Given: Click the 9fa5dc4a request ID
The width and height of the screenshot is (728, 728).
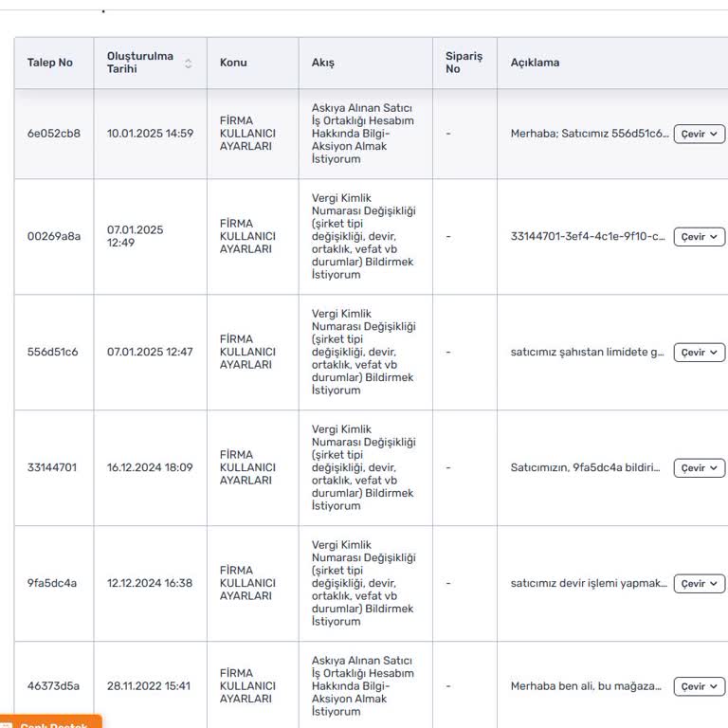Looking at the screenshot, I should click(x=52, y=584).
